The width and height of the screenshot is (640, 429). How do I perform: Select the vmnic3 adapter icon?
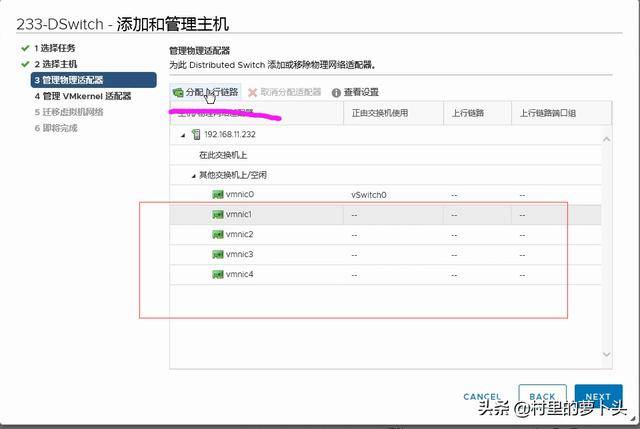click(x=217, y=254)
